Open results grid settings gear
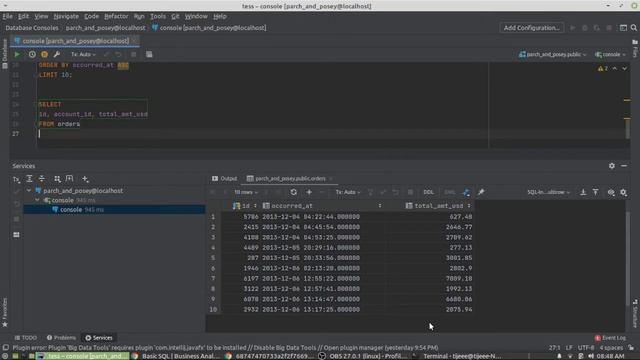 pos(623,192)
